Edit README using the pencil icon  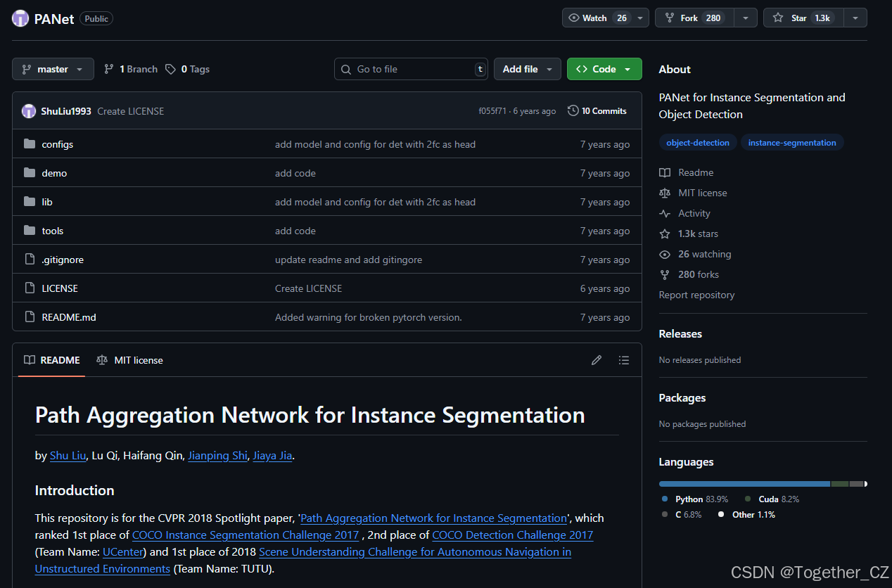[597, 360]
